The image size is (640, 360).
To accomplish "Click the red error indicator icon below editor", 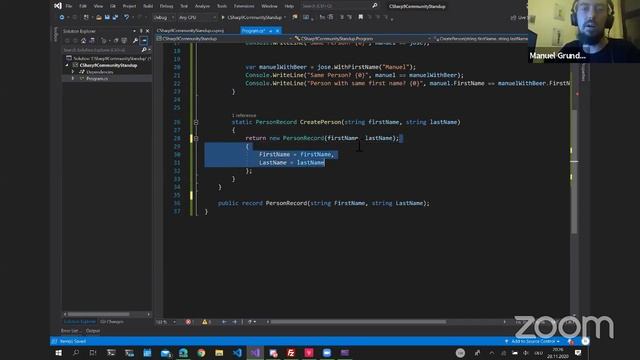I will (189, 322).
